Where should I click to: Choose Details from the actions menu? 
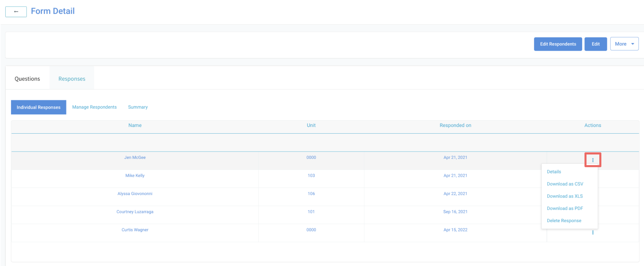(554, 172)
